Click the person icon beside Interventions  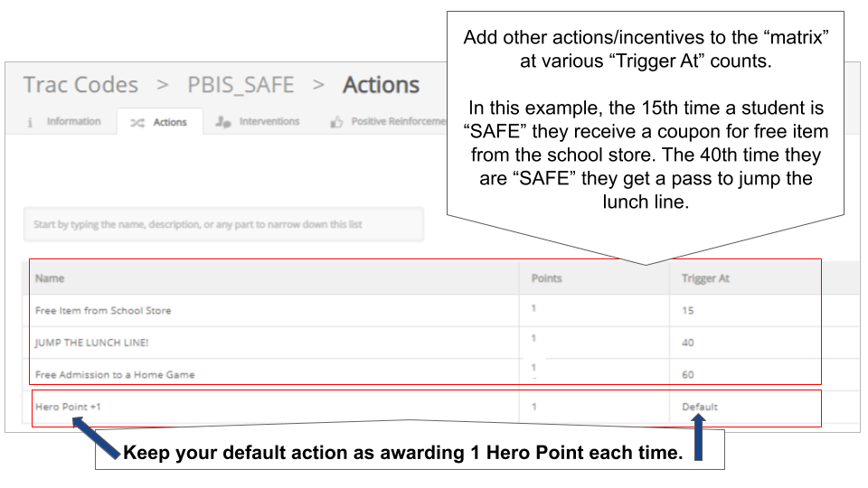[222, 122]
